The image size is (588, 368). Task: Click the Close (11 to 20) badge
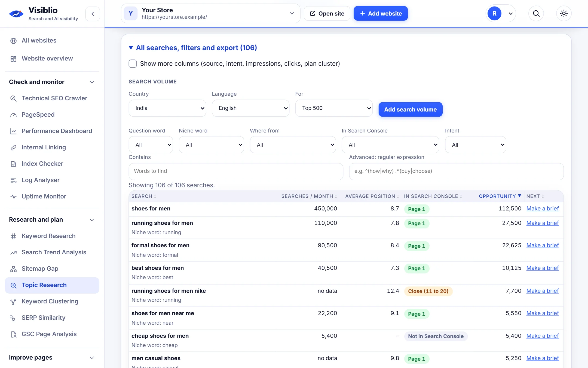tap(428, 291)
